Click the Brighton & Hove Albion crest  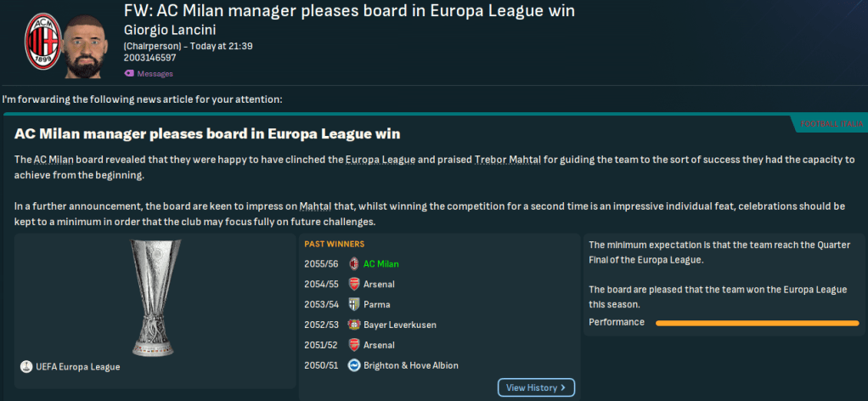(x=354, y=366)
